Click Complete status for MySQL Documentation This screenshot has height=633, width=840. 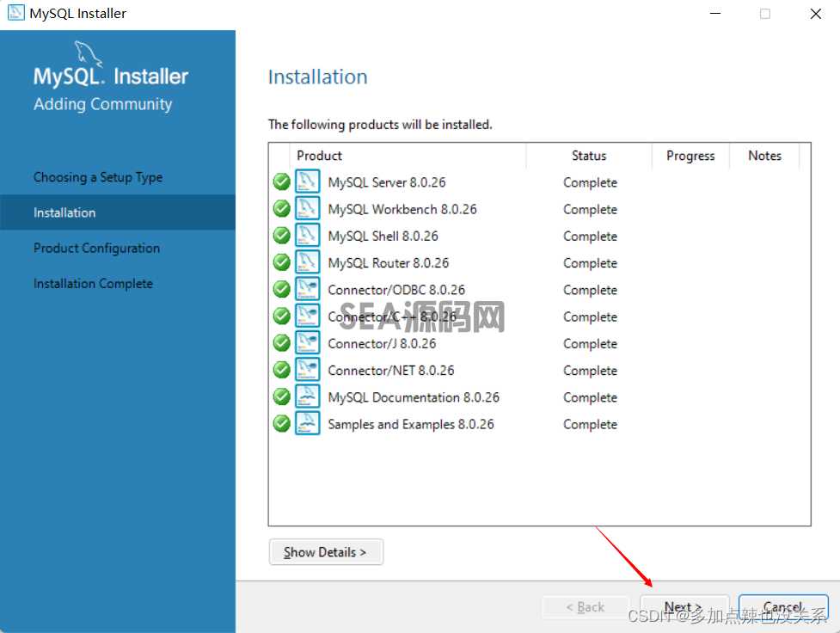click(x=590, y=397)
